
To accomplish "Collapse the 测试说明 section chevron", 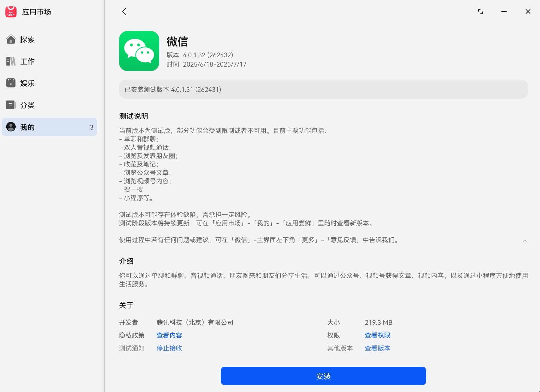I will pyautogui.click(x=525, y=241).
